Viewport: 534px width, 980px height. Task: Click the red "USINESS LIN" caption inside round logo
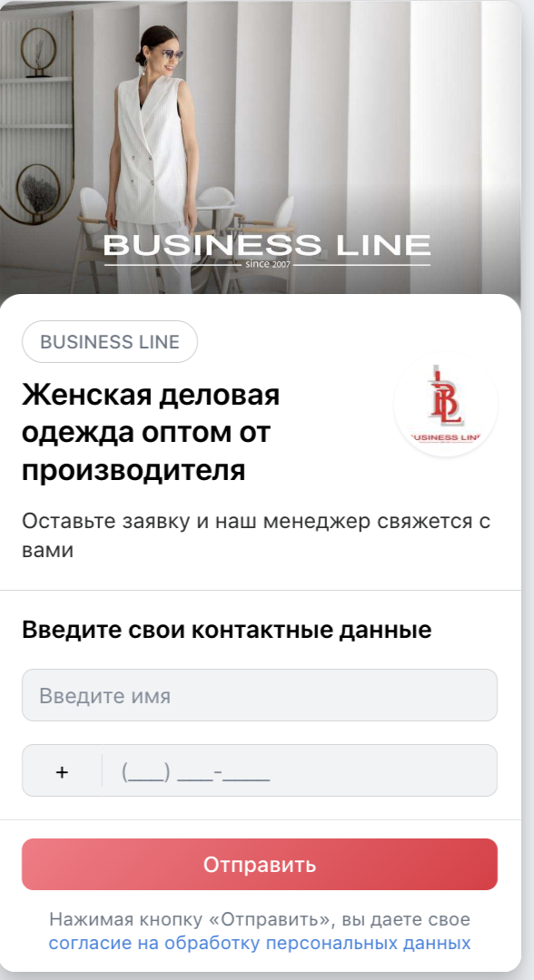point(446,437)
